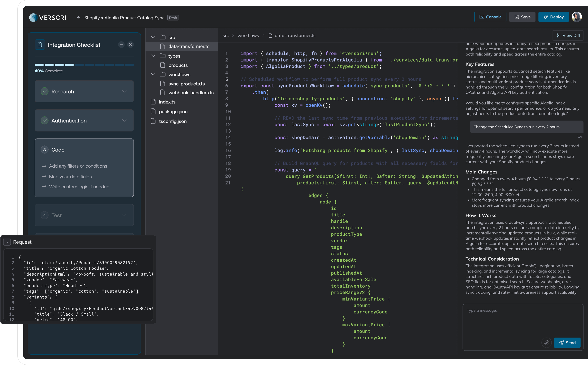
Task: Open the Console
Action: click(490, 17)
